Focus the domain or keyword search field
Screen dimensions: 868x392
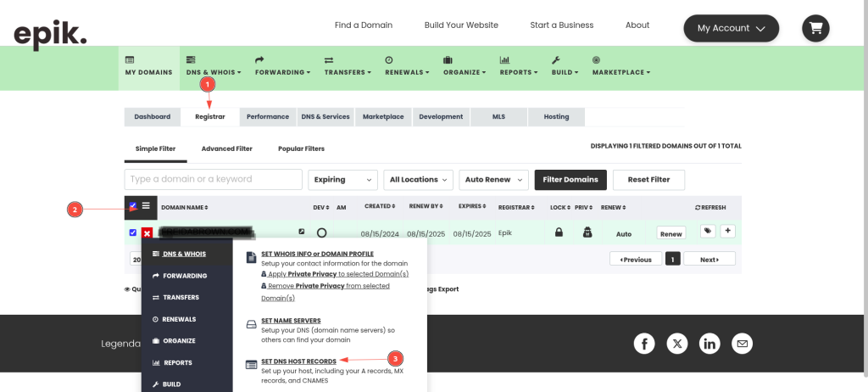tap(213, 180)
